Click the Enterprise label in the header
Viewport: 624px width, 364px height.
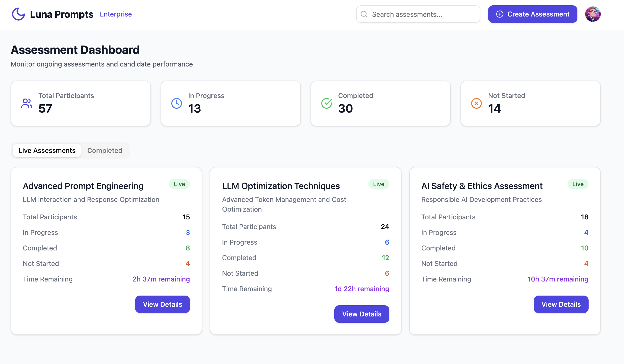click(x=116, y=14)
